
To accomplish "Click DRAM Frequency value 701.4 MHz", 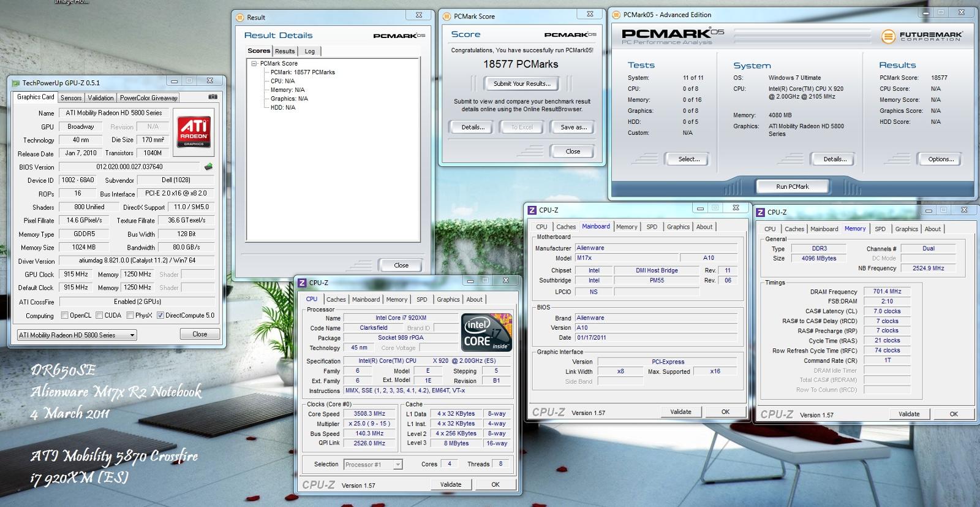I will (887, 292).
